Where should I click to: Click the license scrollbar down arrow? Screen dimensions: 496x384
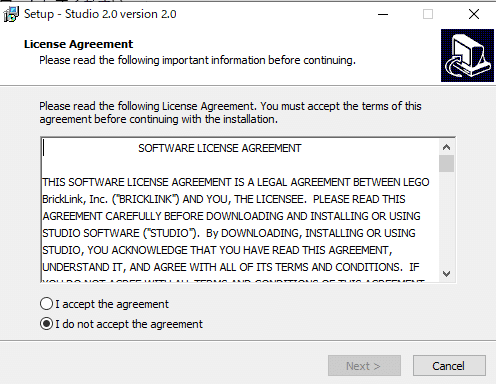click(446, 274)
